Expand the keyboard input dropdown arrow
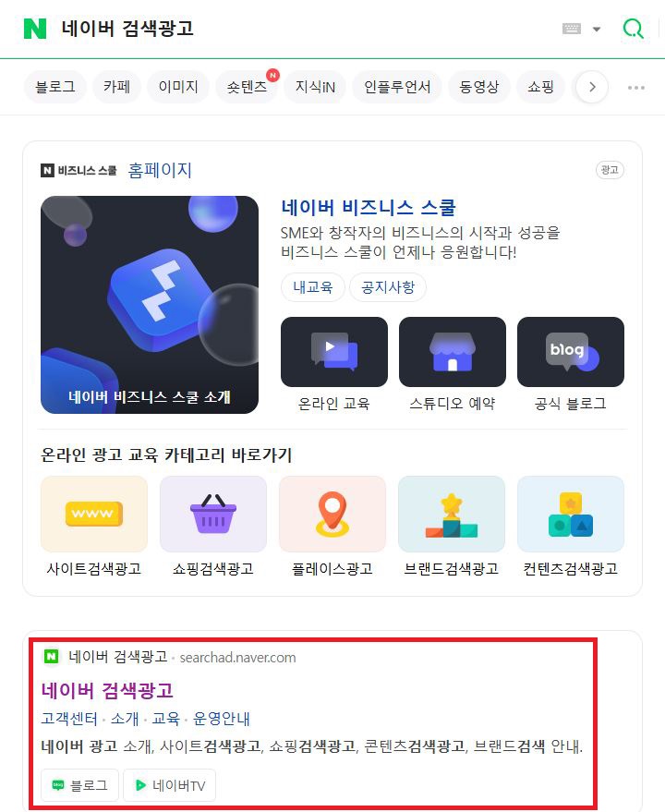 point(597,29)
